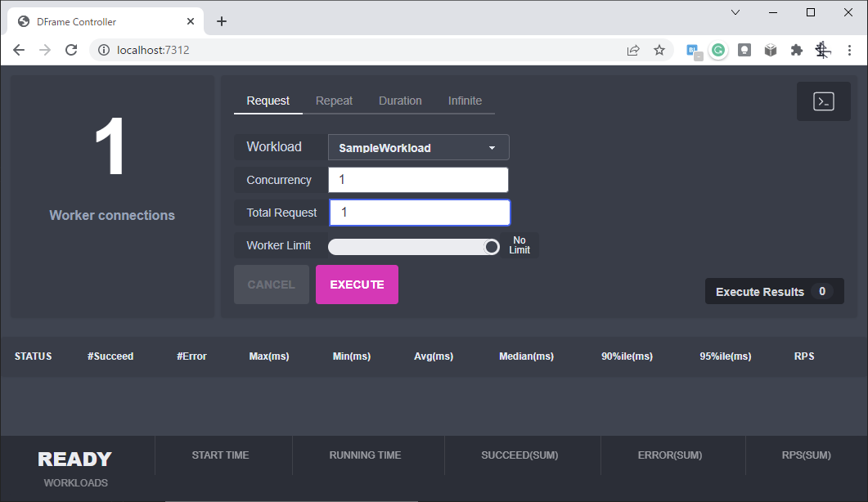Click the cube box extension icon
The width and height of the screenshot is (868, 502).
771,50
